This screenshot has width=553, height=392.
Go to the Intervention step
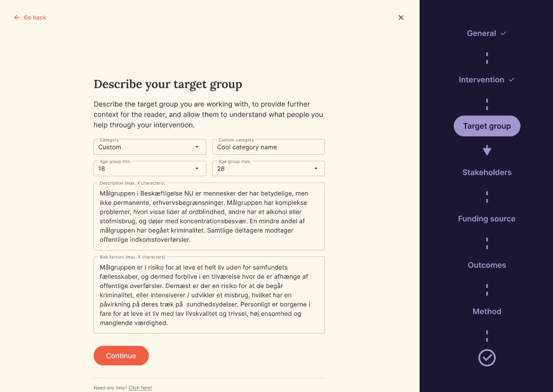point(481,80)
